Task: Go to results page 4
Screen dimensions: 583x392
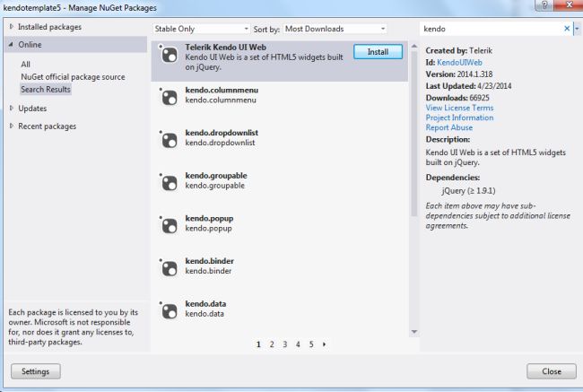Action: pyautogui.click(x=298, y=344)
